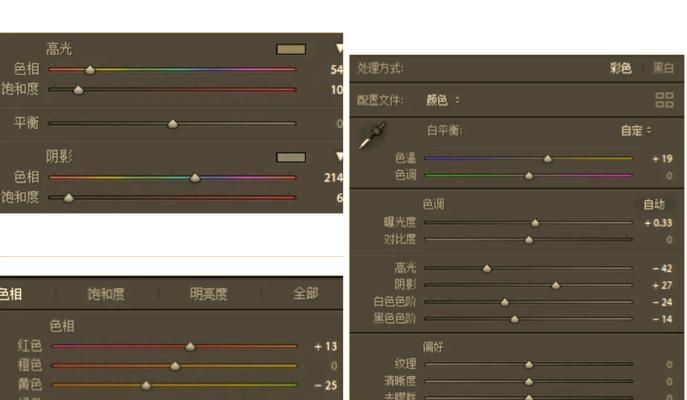The width and height of the screenshot is (687, 400).
Task: Click the 曝光度 value +0.33
Action: [658, 223]
